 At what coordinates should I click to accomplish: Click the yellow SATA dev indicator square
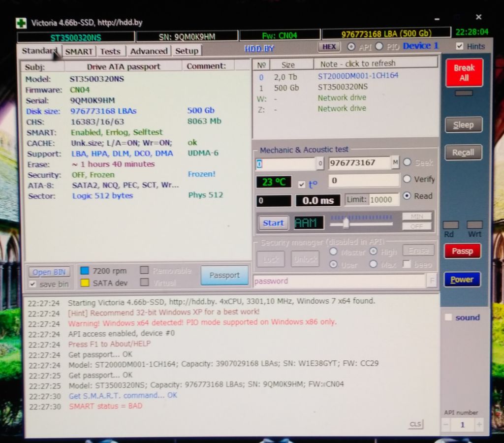[x=85, y=283]
